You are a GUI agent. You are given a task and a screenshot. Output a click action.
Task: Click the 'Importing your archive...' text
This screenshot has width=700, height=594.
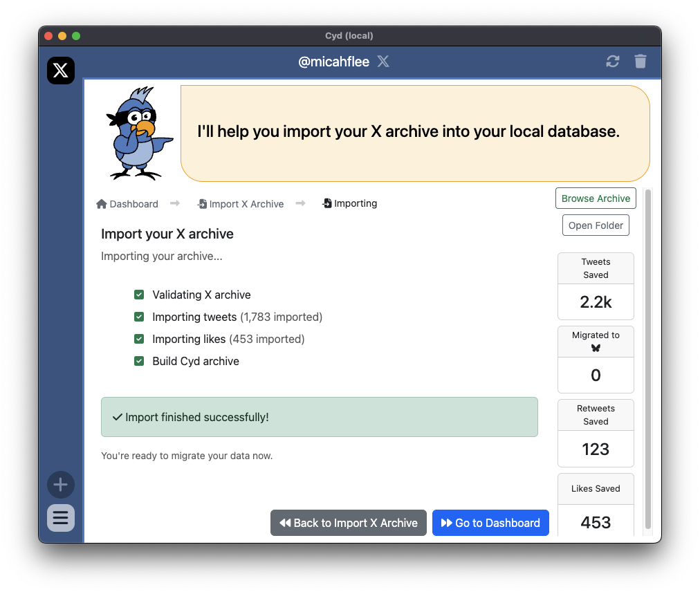tap(162, 256)
